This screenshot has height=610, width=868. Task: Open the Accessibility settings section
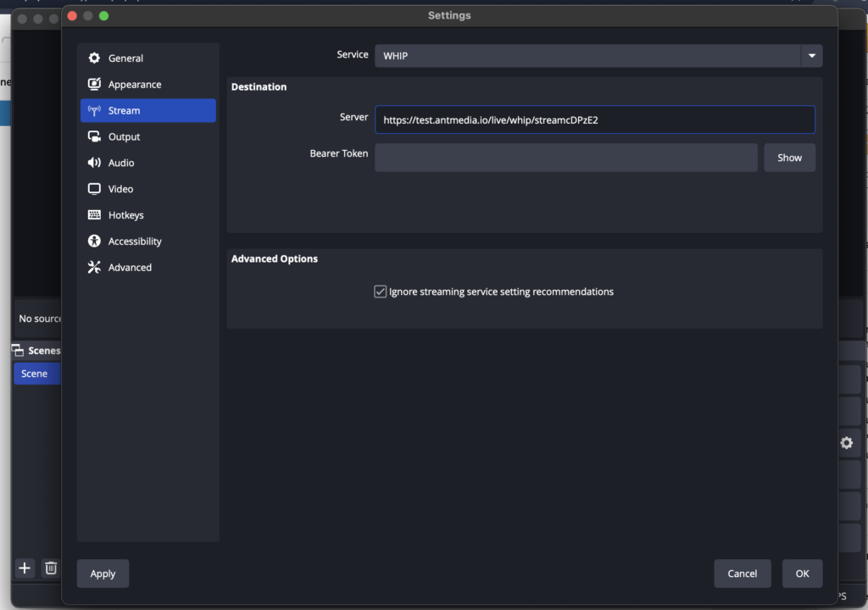(x=136, y=241)
